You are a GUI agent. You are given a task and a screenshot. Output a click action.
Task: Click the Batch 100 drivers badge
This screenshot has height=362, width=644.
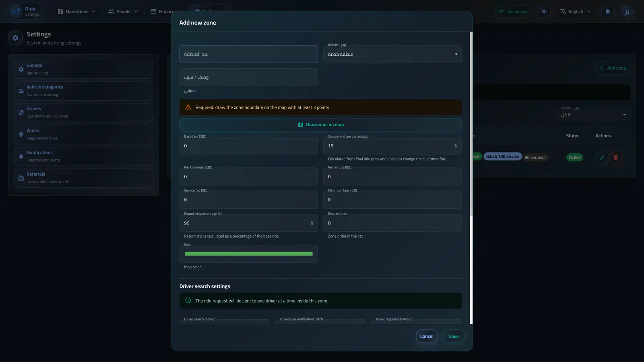coord(503,156)
